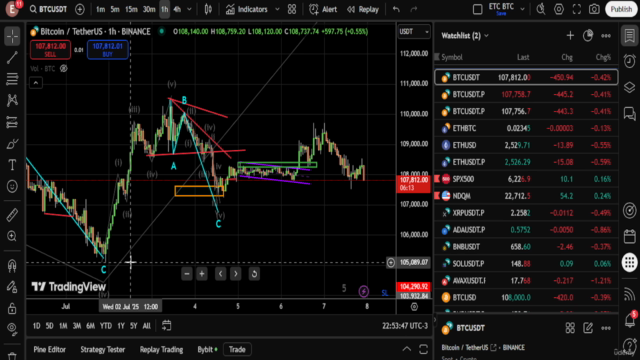Image resolution: width=640 pixels, height=360 pixels.
Task: Start bar Replay mode
Action: tap(363, 9)
